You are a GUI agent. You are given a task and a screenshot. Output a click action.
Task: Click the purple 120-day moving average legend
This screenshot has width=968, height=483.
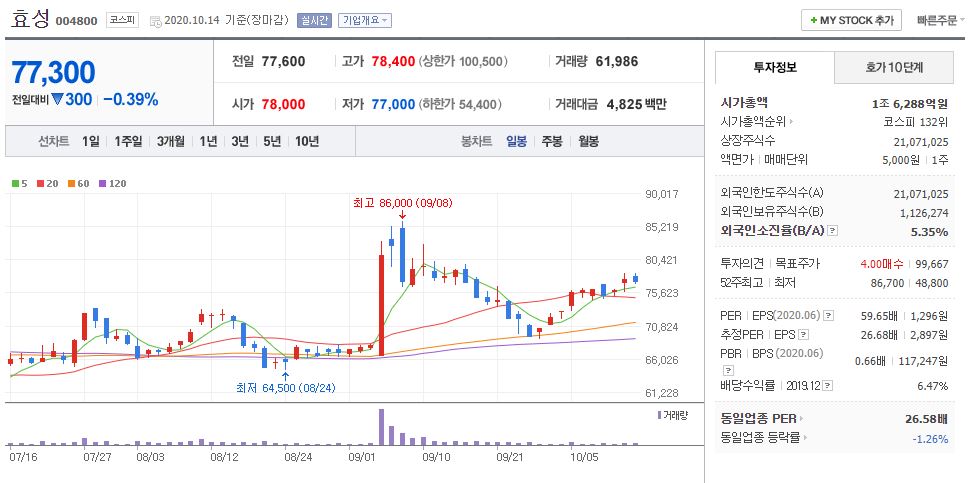coord(112,183)
